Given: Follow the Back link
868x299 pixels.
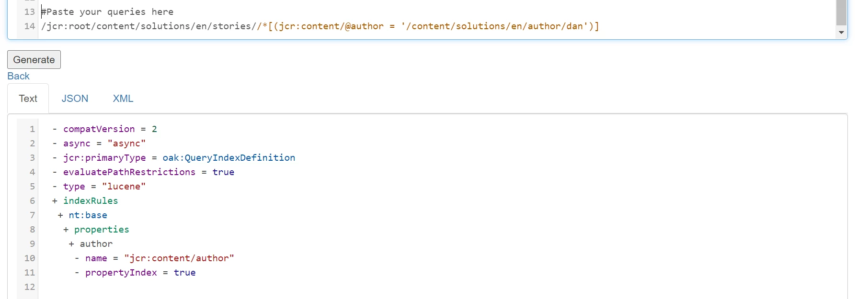Looking at the screenshot, I should [18, 76].
